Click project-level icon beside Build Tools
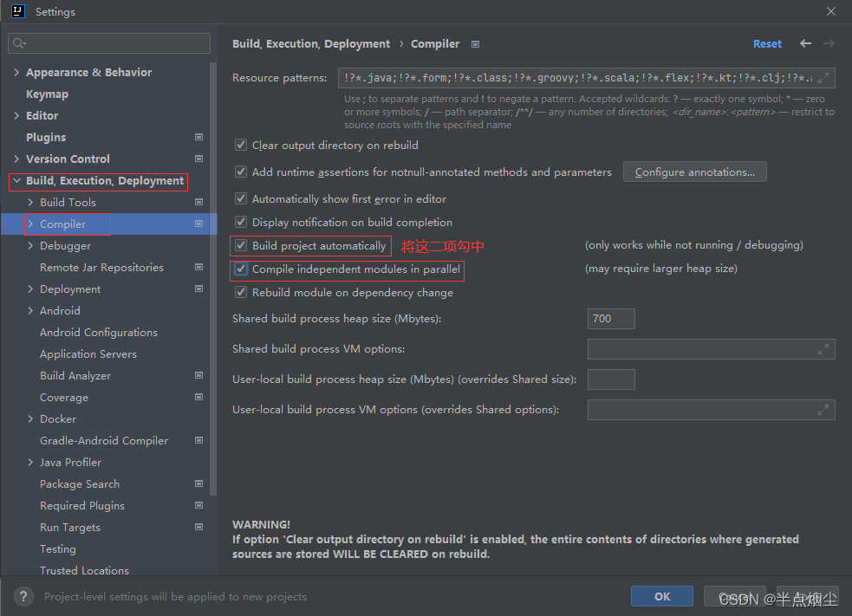 click(x=198, y=202)
